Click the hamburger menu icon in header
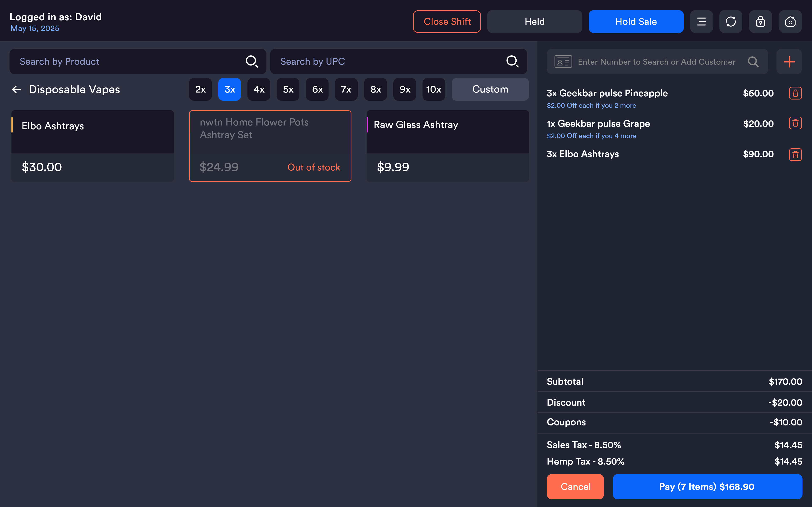The image size is (812, 507). [x=701, y=22]
